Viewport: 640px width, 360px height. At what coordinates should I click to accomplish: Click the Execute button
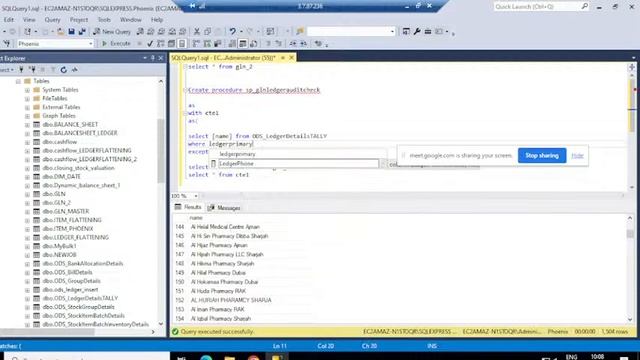[x=116, y=44]
